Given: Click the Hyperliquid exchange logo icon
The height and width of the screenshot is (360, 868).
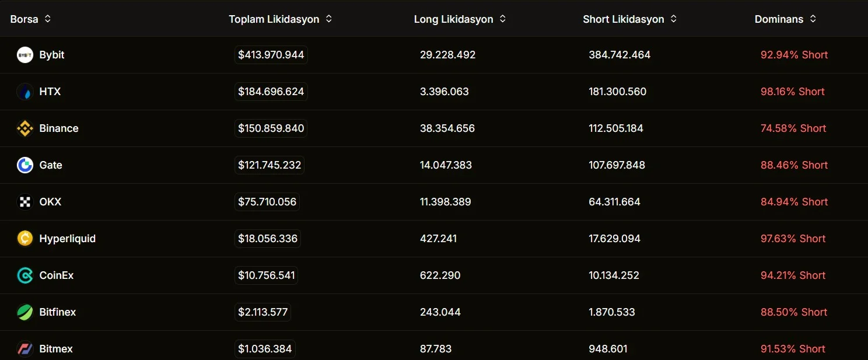Looking at the screenshot, I should coord(25,239).
